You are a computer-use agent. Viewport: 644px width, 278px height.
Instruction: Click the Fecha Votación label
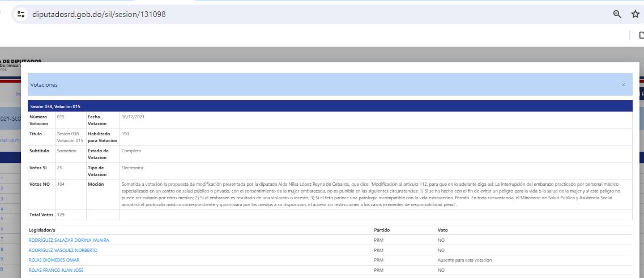pyautogui.click(x=97, y=120)
